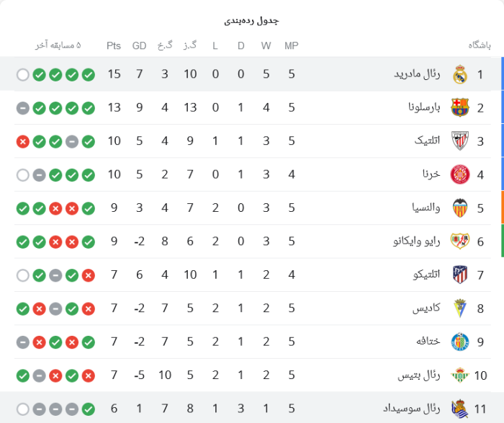This screenshot has width=504, height=423.
Task: Click the Athletic Bilbao crest icon
Action: pyautogui.click(x=460, y=141)
